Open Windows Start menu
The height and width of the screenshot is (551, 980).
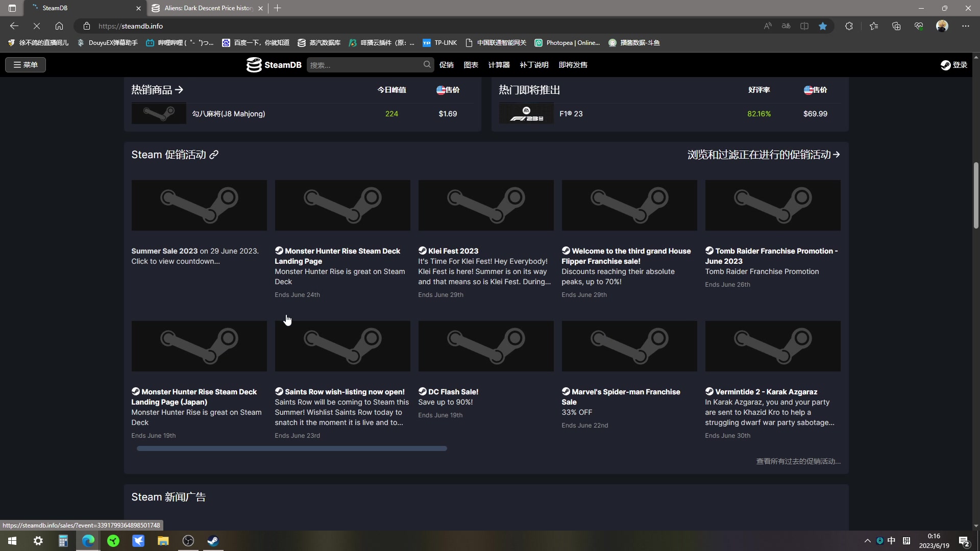click(x=12, y=541)
